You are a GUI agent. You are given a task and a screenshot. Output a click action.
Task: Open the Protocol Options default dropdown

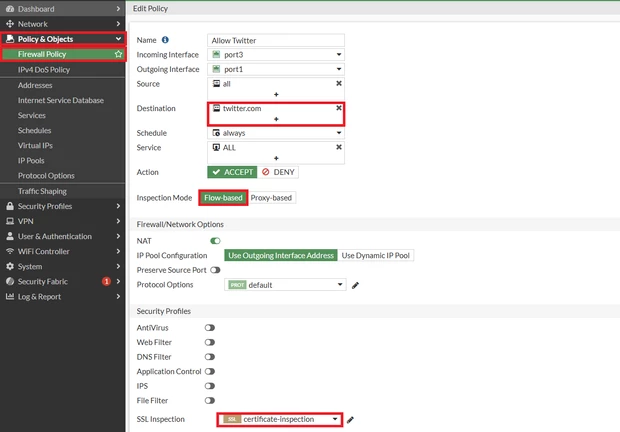(285, 285)
